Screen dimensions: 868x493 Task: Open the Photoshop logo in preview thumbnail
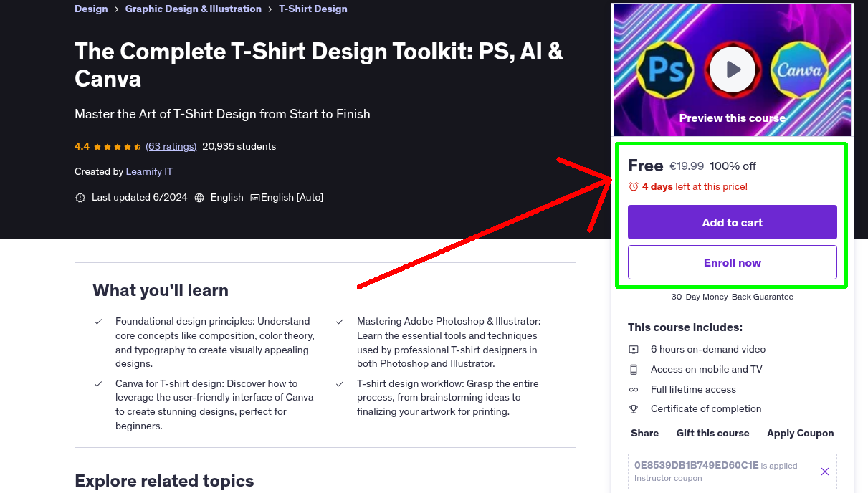(x=664, y=70)
